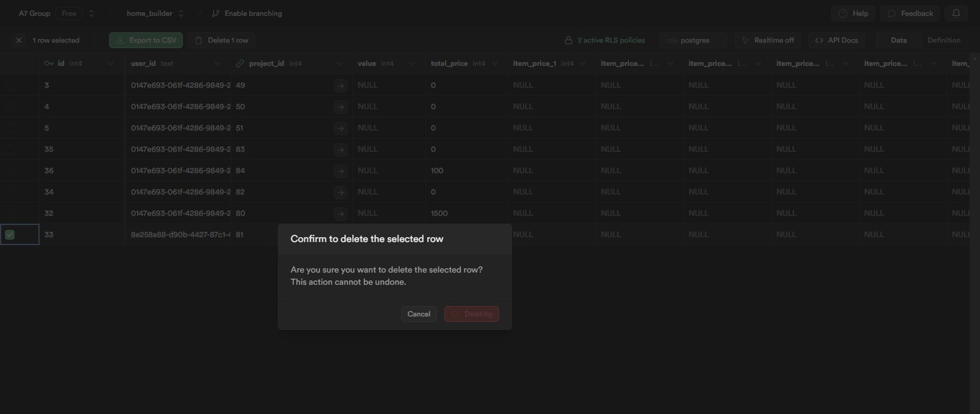Check the checkbox for row id 34
The height and width of the screenshot is (414, 980).
tap(10, 192)
